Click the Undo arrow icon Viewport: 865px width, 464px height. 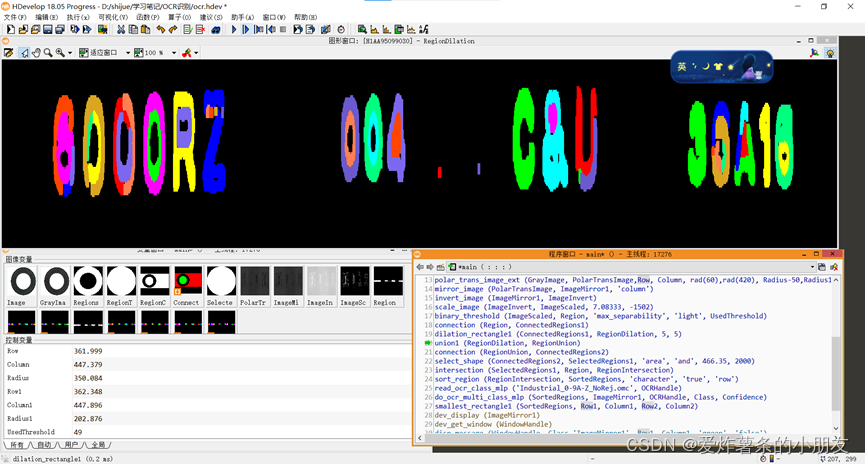pos(161,29)
